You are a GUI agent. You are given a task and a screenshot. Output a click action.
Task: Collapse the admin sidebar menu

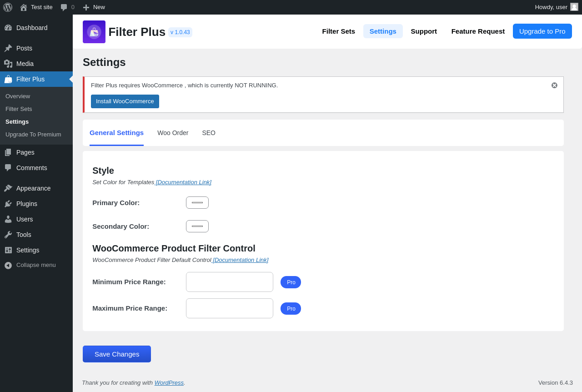click(30, 265)
